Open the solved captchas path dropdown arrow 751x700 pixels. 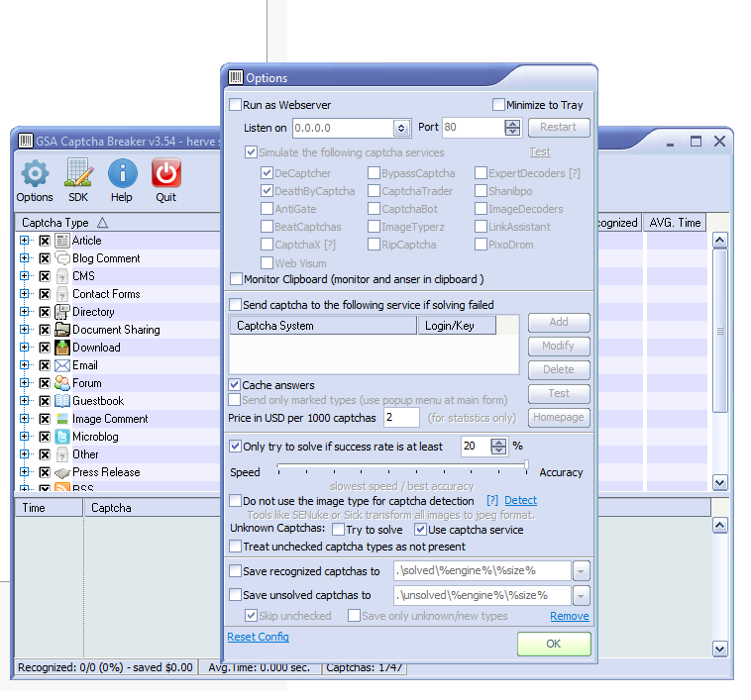coord(581,571)
